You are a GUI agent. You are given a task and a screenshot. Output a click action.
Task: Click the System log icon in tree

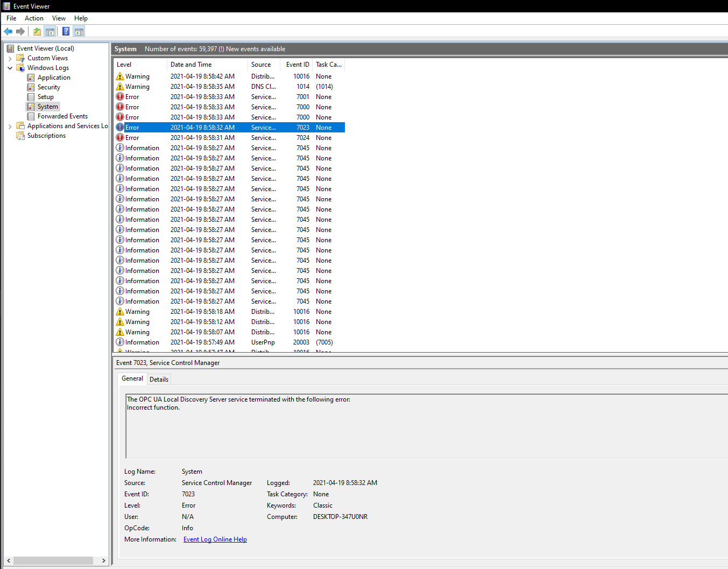pos(31,107)
